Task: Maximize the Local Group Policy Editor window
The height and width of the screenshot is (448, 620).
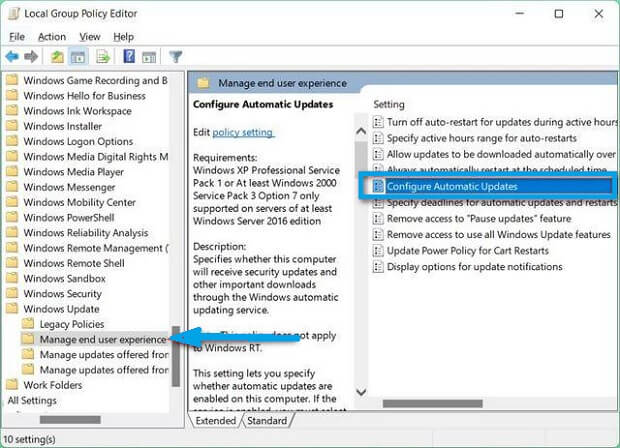Action: (559, 13)
